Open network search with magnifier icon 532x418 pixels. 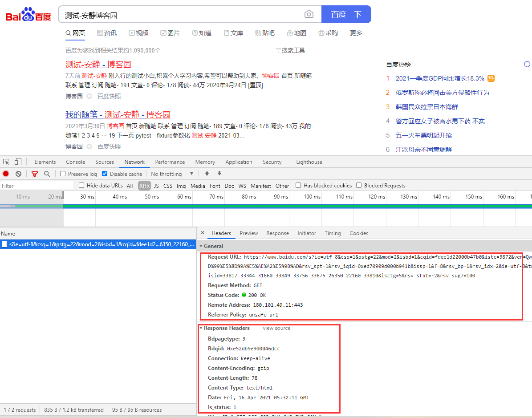click(47, 174)
